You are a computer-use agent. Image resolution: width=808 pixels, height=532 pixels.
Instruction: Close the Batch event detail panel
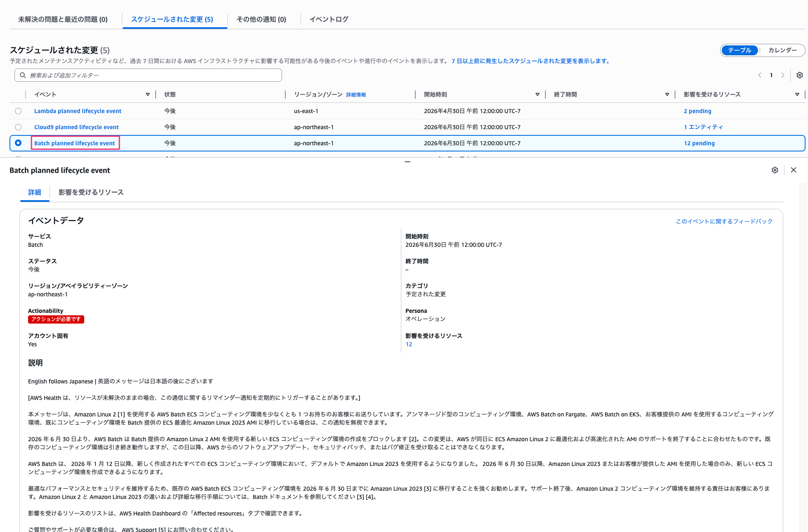794,170
